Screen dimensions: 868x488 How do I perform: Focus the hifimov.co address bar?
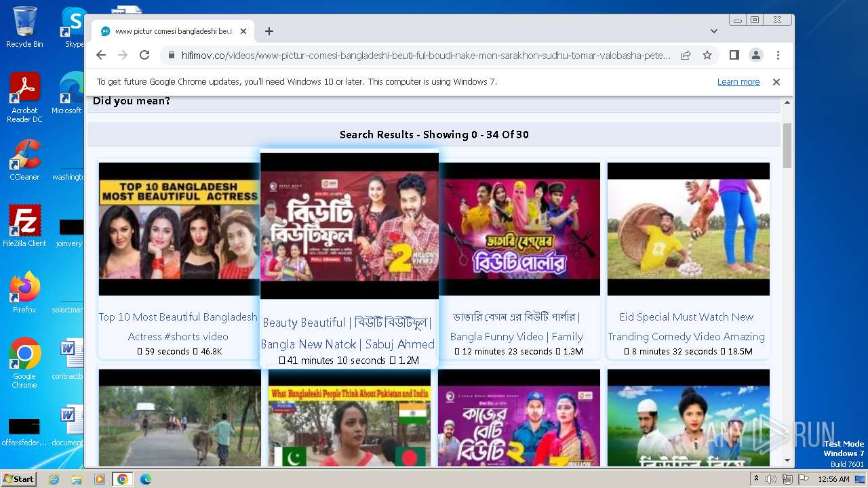[426, 55]
